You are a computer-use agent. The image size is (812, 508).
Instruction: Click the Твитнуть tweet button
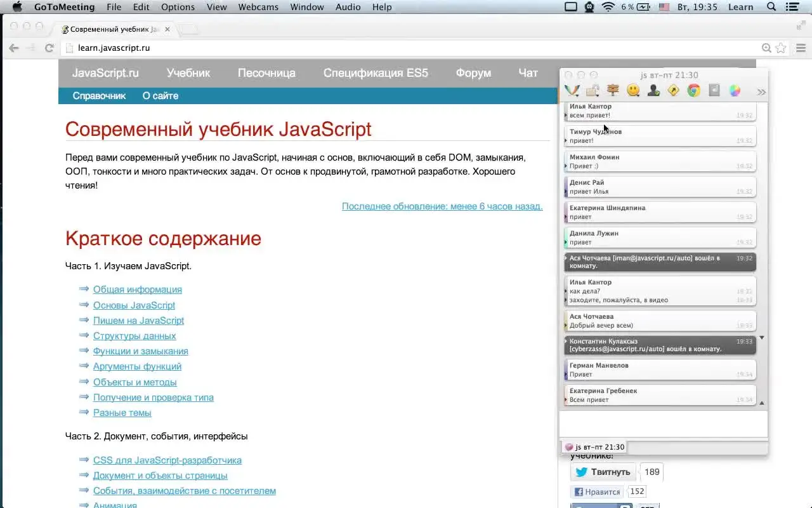pyautogui.click(x=604, y=472)
